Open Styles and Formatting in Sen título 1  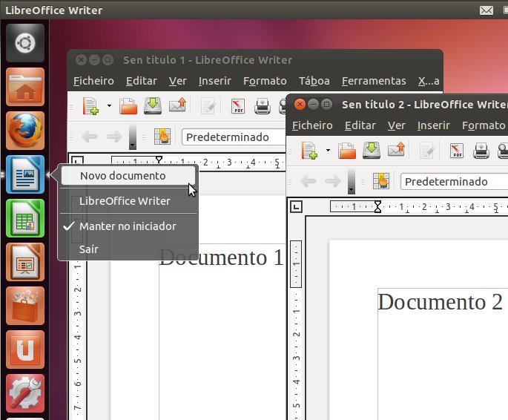click(x=162, y=137)
